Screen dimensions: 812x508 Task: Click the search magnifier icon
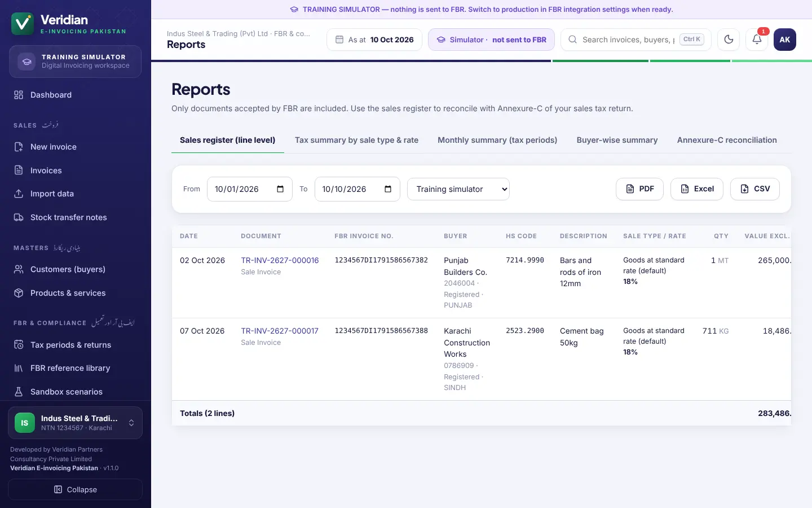click(572, 40)
